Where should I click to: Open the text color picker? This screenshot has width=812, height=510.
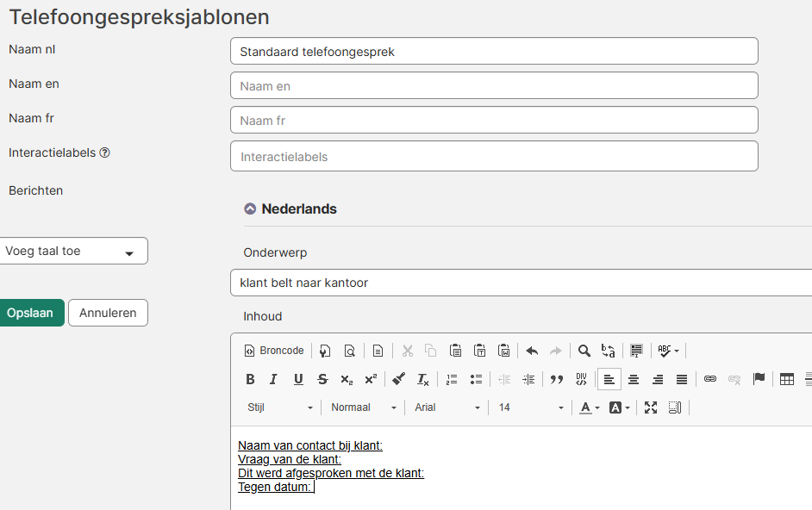(x=590, y=407)
